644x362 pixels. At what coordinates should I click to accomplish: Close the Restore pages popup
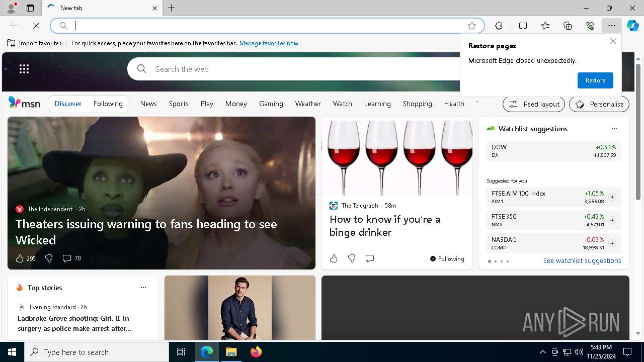click(613, 41)
